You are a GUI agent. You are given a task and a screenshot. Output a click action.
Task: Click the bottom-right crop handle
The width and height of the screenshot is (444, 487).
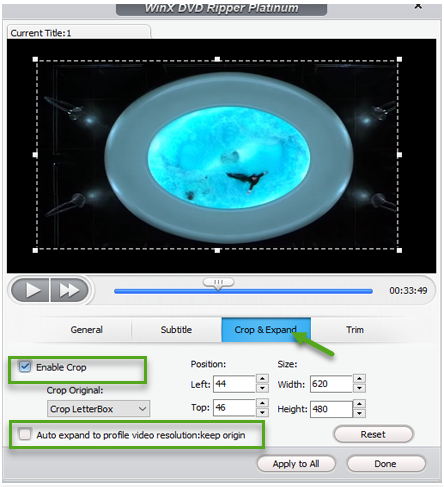pos(399,250)
